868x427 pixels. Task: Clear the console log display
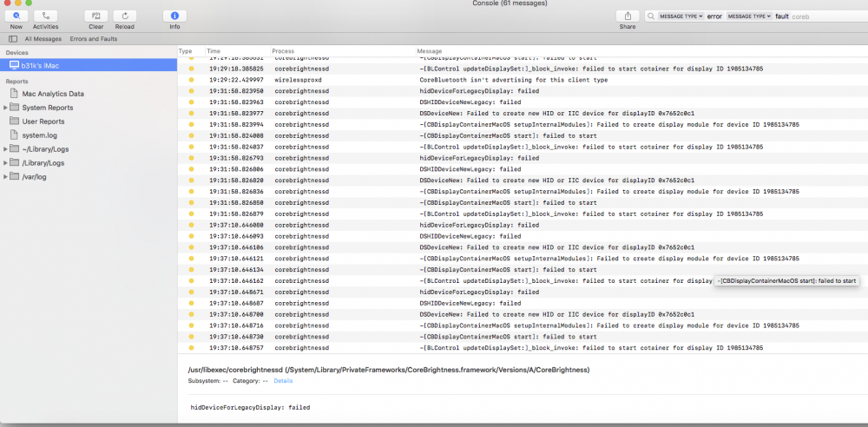[x=95, y=16]
